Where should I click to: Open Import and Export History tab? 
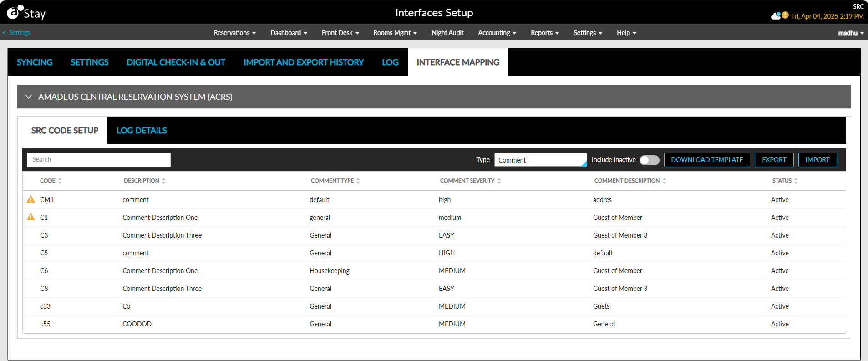click(x=304, y=62)
